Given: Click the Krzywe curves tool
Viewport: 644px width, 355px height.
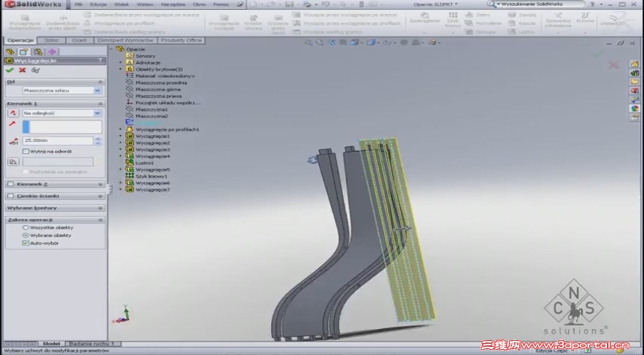Looking at the screenshot, I should click(585, 17).
